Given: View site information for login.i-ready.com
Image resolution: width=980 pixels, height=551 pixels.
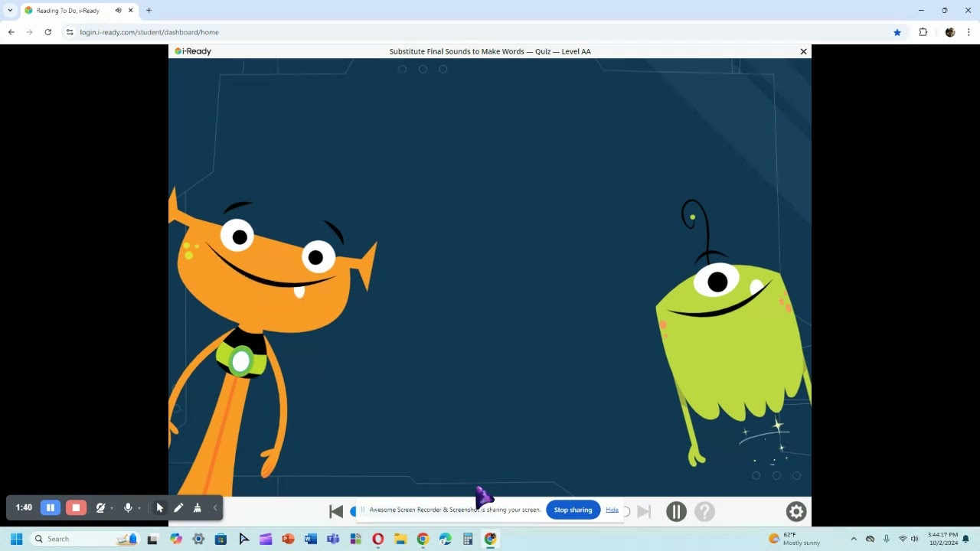Looking at the screenshot, I should pos(70,32).
